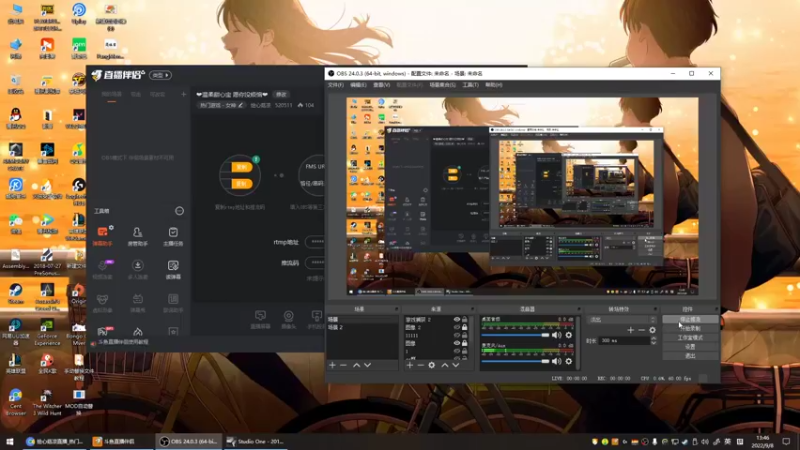This screenshot has width=800, height=450.
Task: Open 帮助(H) menu in OBS
Action: point(493,85)
